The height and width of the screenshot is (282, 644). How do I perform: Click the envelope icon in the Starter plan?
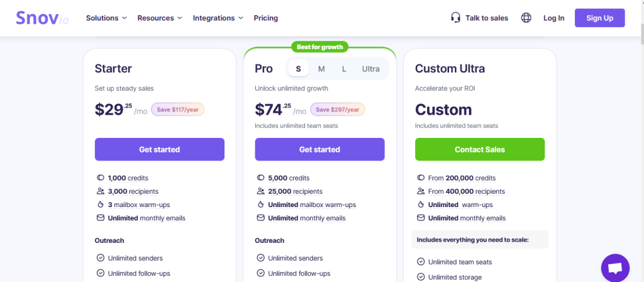(x=100, y=218)
